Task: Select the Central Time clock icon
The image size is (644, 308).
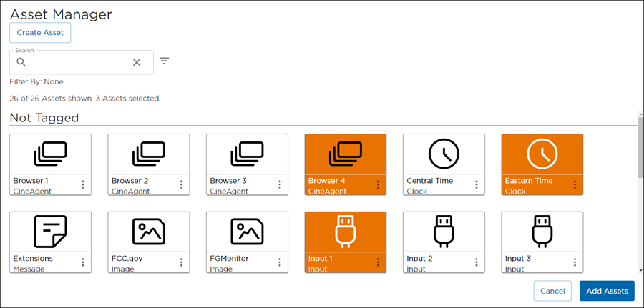Action: (x=444, y=153)
